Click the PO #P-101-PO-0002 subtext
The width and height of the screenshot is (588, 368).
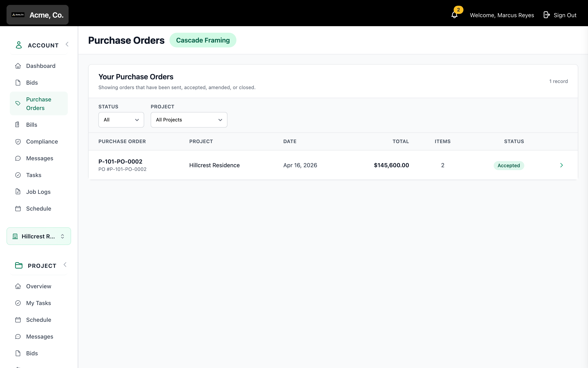coord(122,169)
